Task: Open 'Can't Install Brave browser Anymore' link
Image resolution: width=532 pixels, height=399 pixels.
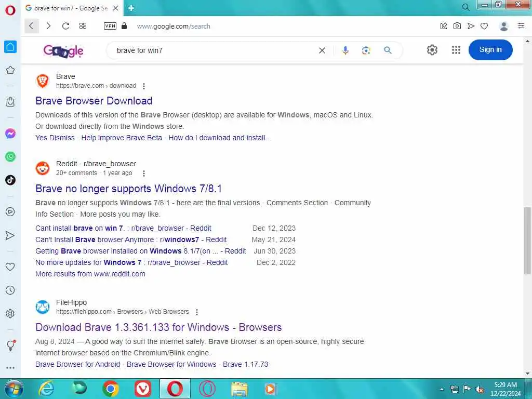Action: click(x=131, y=240)
